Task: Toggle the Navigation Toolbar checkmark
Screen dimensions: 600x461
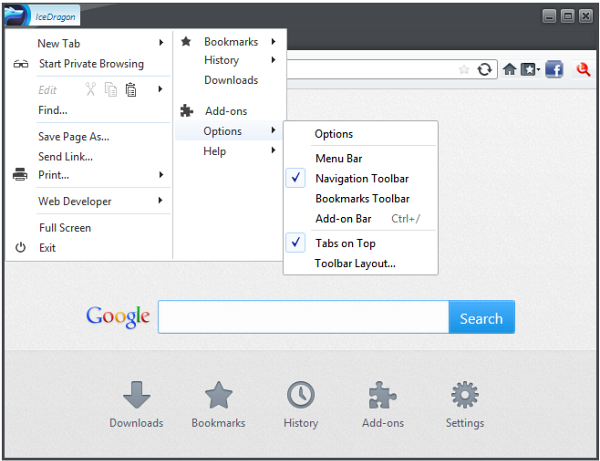Action: [x=295, y=178]
